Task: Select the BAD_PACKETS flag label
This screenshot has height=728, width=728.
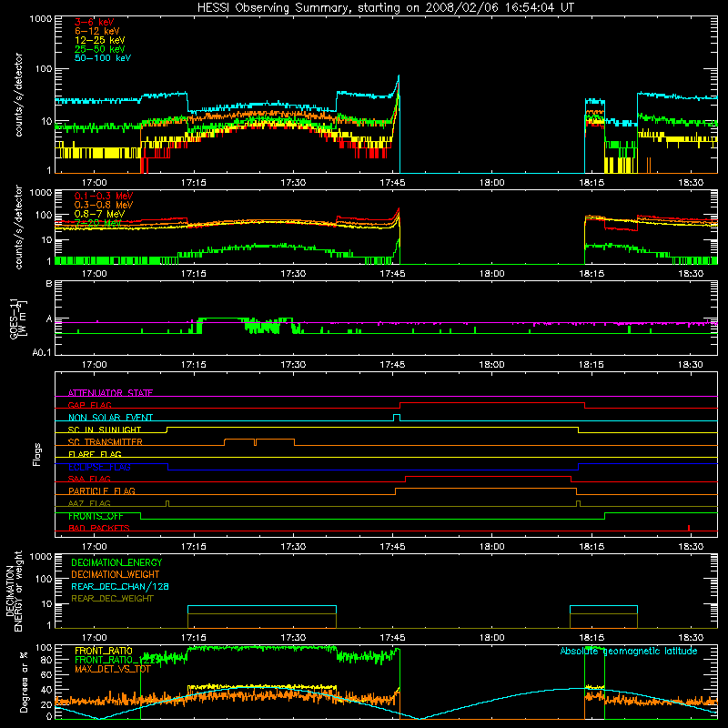Action: 99,528
